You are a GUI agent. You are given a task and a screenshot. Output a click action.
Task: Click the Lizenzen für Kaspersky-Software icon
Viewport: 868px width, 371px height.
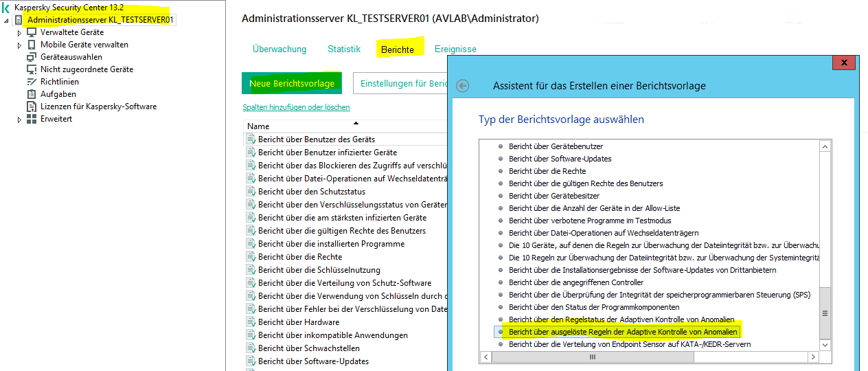(x=31, y=106)
